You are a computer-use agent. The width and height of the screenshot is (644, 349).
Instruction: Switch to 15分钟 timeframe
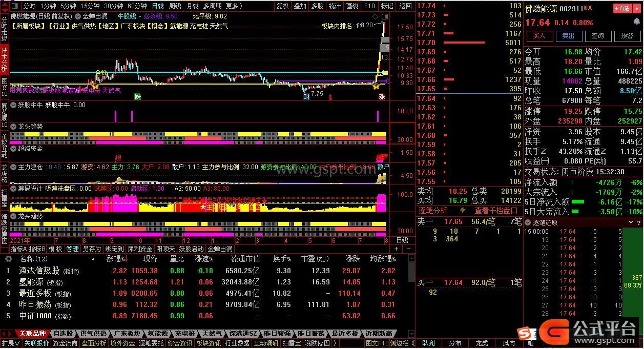[90, 6]
